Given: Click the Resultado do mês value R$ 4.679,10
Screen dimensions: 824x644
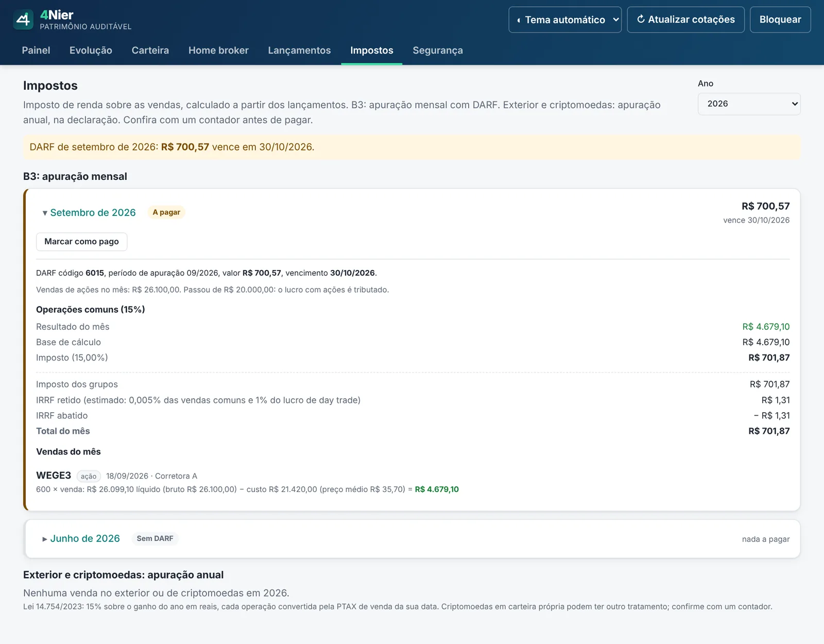Looking at the screenshot, I should [766, 327].
